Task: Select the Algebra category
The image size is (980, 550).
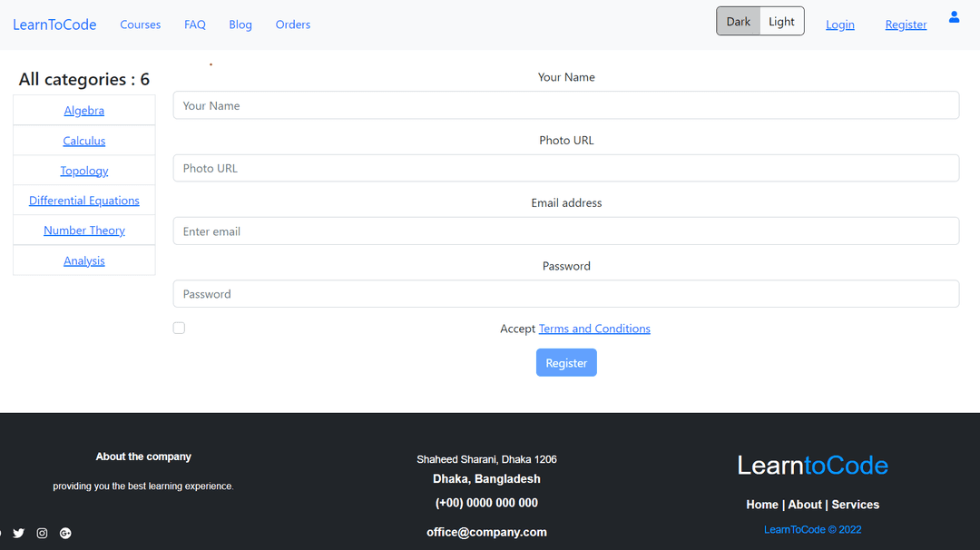Action: point(83,110)
